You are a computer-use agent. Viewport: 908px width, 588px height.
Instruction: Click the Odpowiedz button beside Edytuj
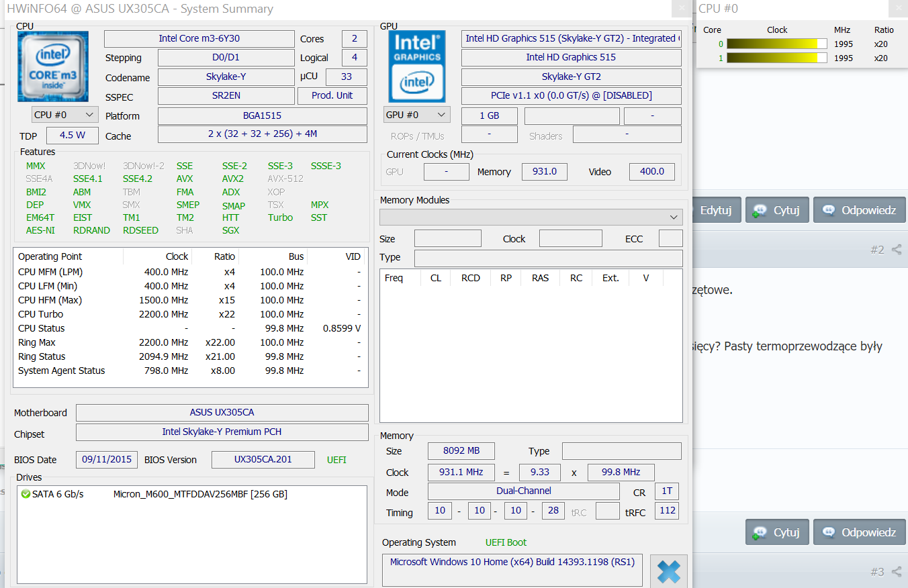[x=860, y=210]
